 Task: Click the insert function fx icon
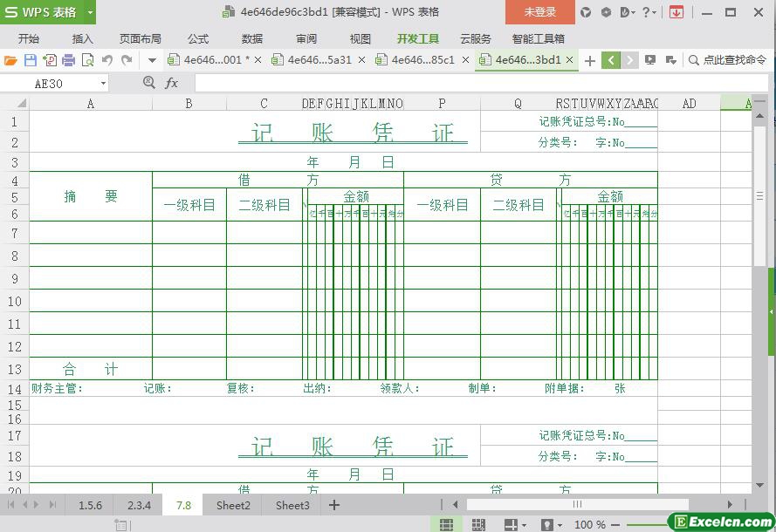172,83
